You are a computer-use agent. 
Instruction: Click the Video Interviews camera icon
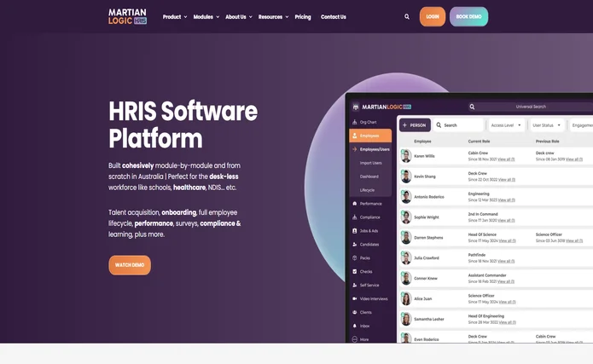(x=355, y=298)
